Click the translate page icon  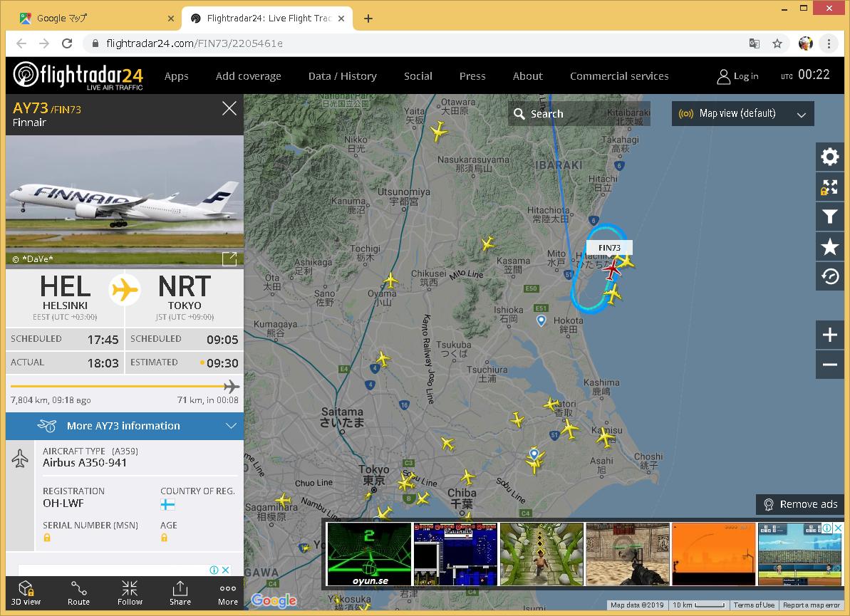754,43
